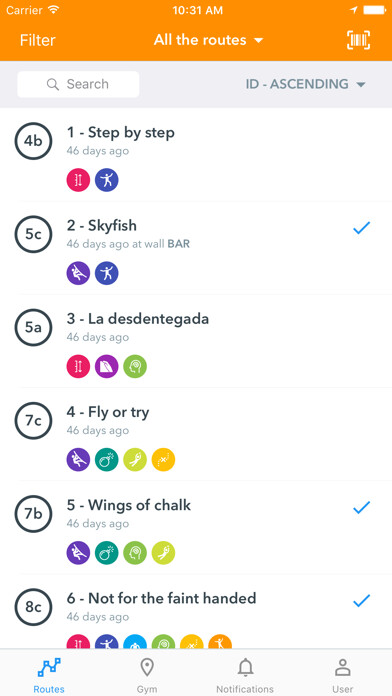
Task: Tap the 8c grade circle
Action: [x=33, y=607]
